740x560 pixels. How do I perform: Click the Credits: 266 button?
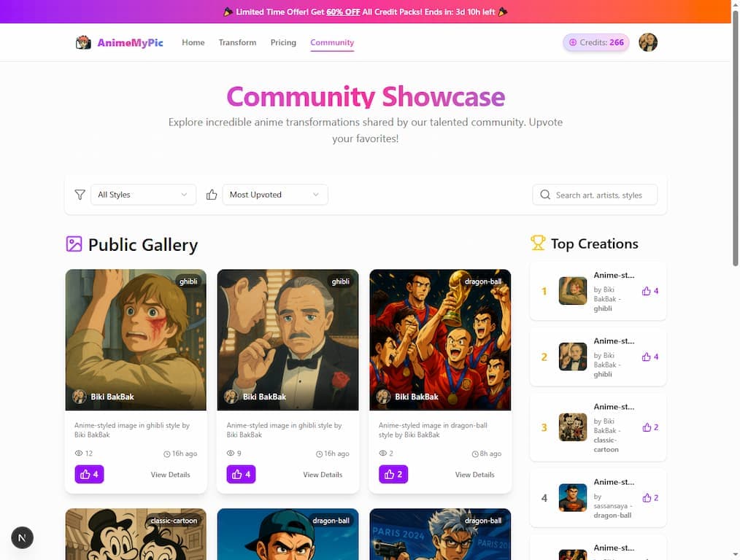(x=596, y=42)
